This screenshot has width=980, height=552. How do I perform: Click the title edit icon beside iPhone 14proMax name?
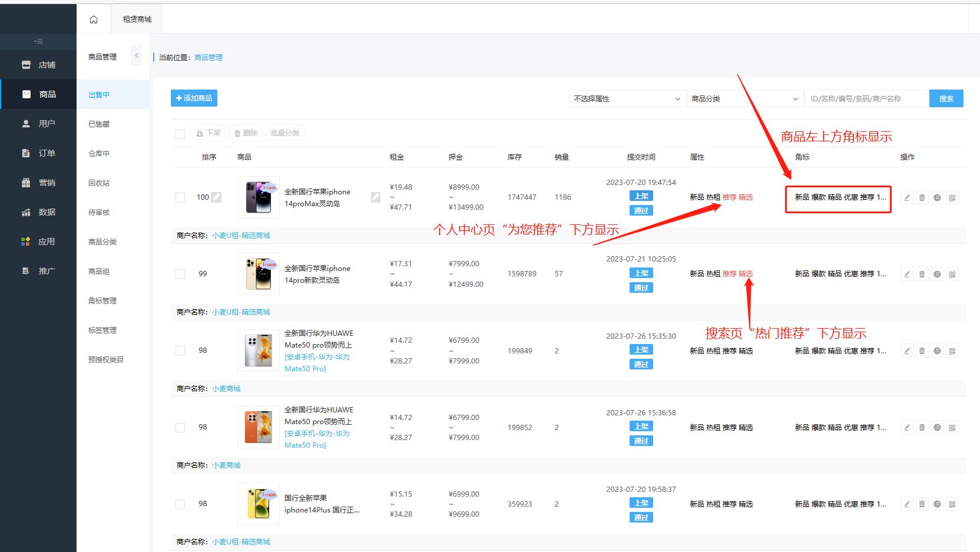pyautogui.click(x=375, y=197)
